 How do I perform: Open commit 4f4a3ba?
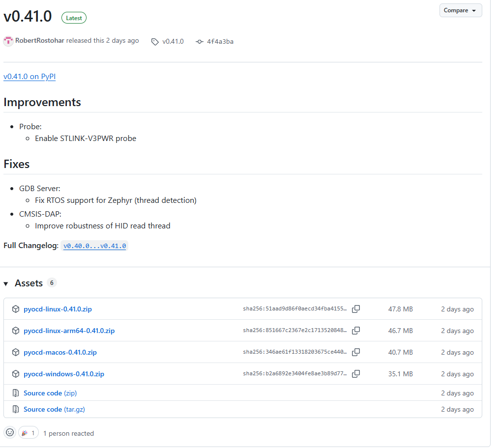point(220,42)
